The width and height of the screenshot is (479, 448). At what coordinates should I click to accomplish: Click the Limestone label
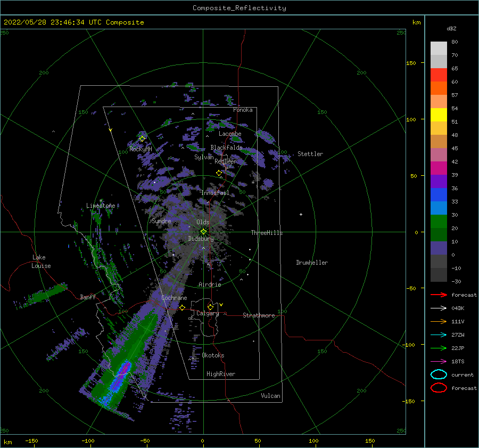click(x=101, y=206)
